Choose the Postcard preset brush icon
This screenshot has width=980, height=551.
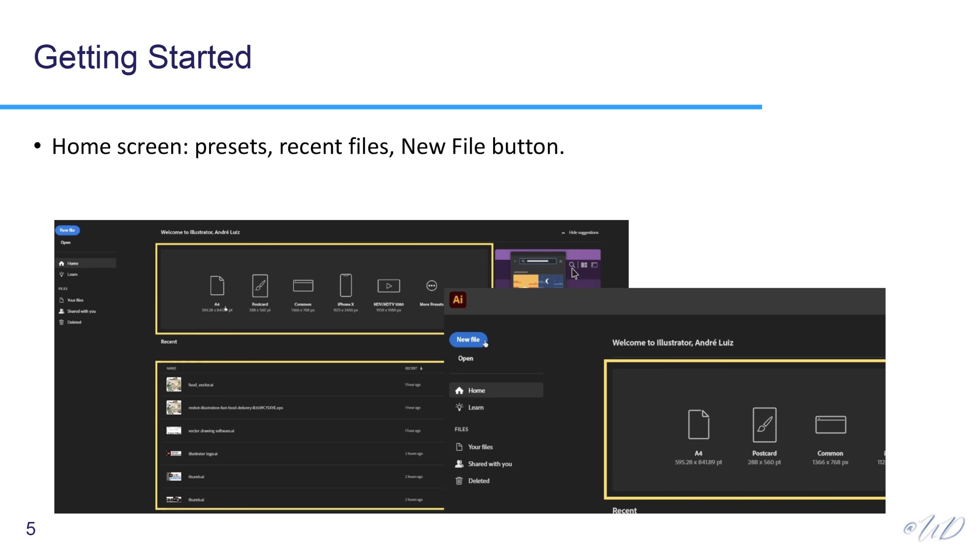pos(260,285)
